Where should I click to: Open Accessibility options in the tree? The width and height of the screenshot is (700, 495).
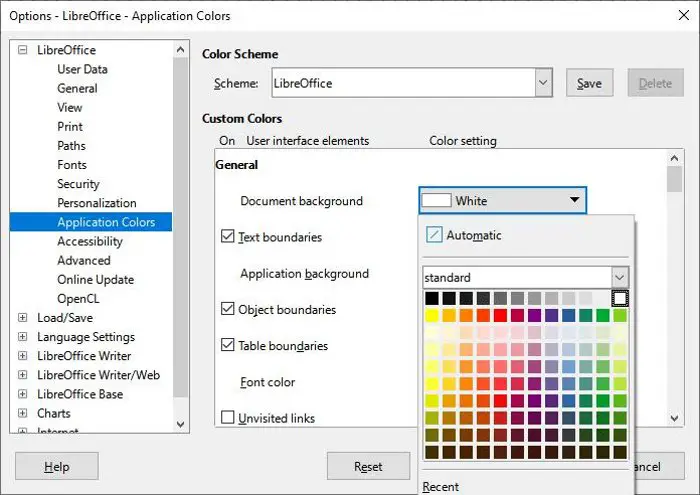pyautogui.click(x=90, y=241)
